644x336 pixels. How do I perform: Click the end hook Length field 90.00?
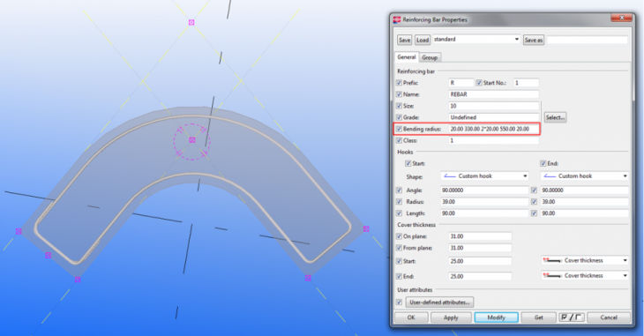pos(584,213)
